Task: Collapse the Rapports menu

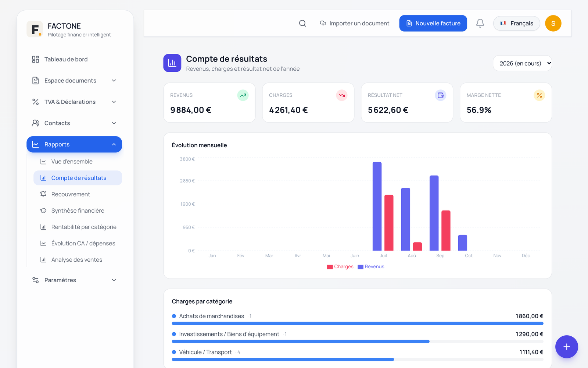Action: coord(74,144)
